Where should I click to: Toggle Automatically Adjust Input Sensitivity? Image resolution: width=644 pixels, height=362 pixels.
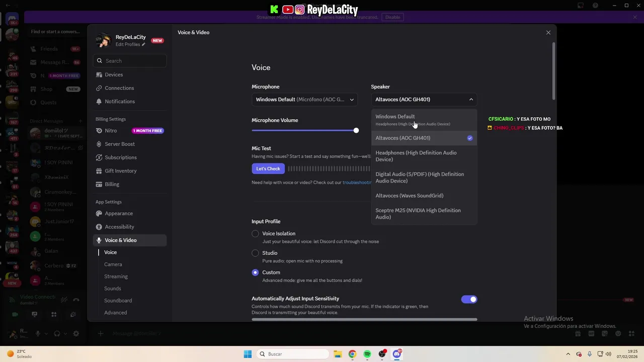pos(469,299)
